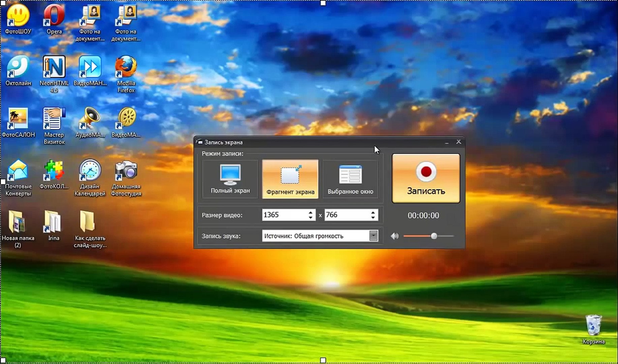Open the АудиоМА... megaphone shortcut
The height and width of the screenshot is (364, 618).
pyautogui.click(x=90, y=123)
